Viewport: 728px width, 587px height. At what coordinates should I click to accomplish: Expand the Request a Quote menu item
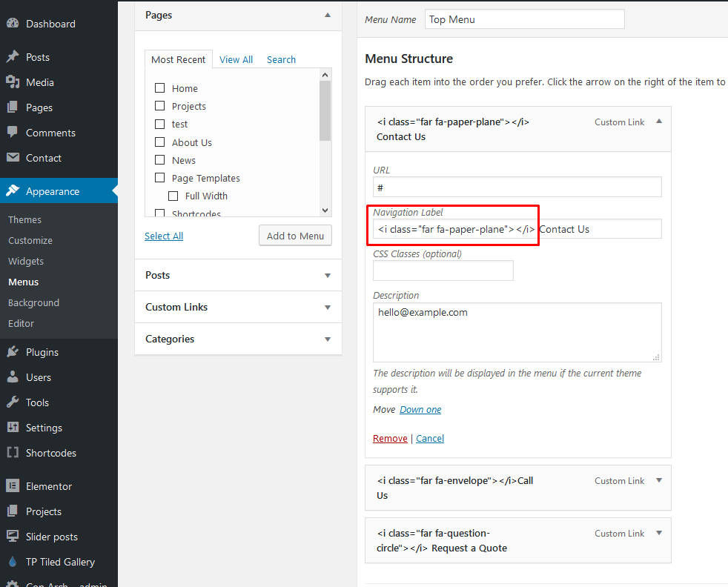(x=658, y=533)
